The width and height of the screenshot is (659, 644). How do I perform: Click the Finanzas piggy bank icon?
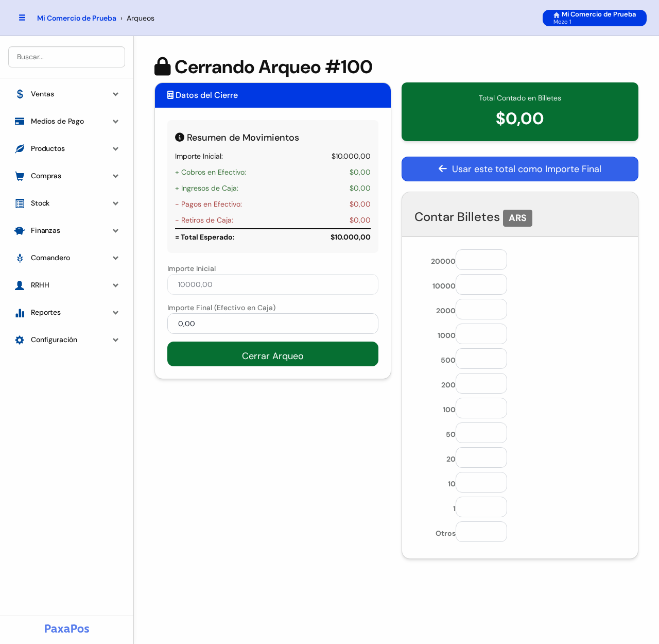point(20,230)
